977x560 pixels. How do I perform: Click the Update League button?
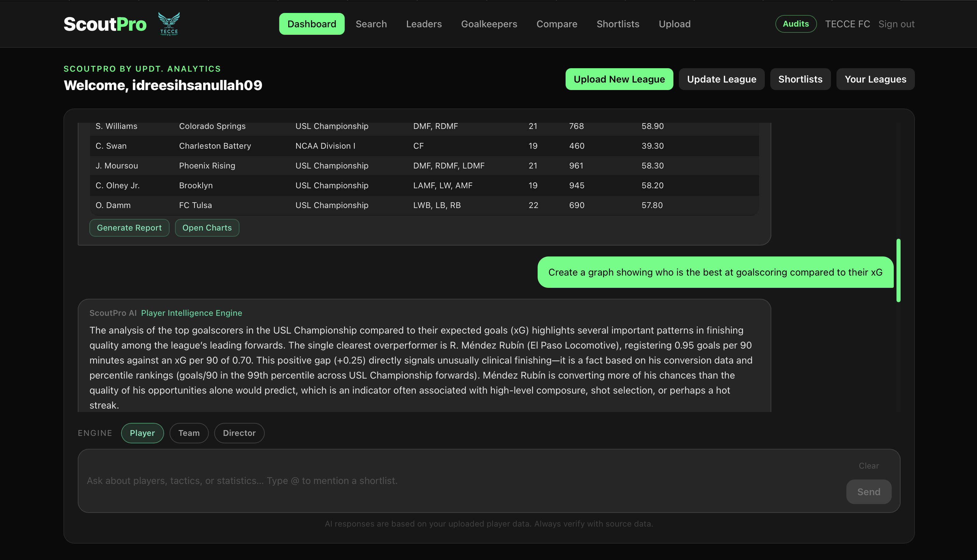point(721,79)
